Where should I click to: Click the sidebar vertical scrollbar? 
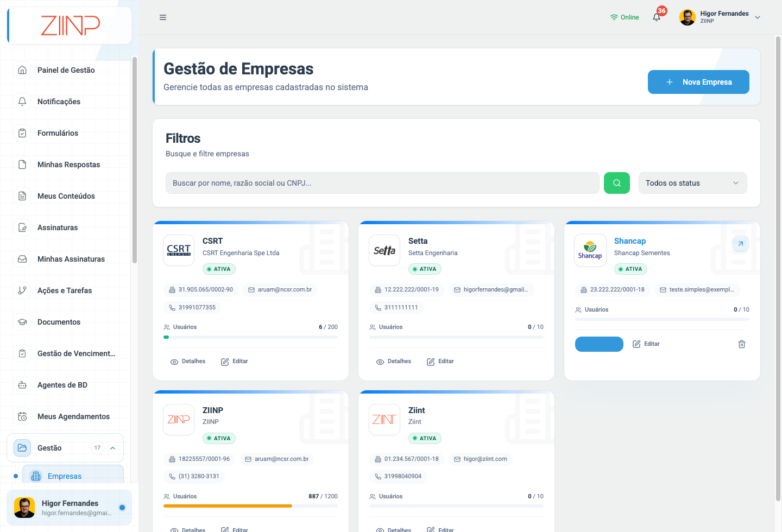coord(134,160)
